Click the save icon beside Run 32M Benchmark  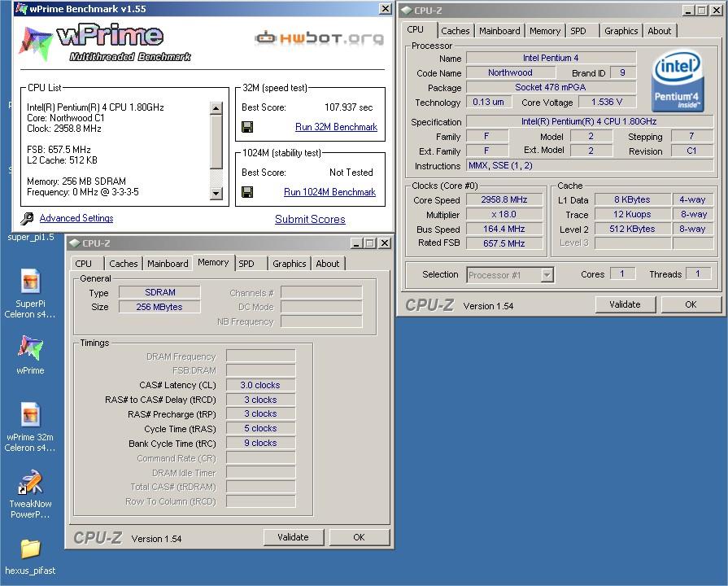pos(247,127)
